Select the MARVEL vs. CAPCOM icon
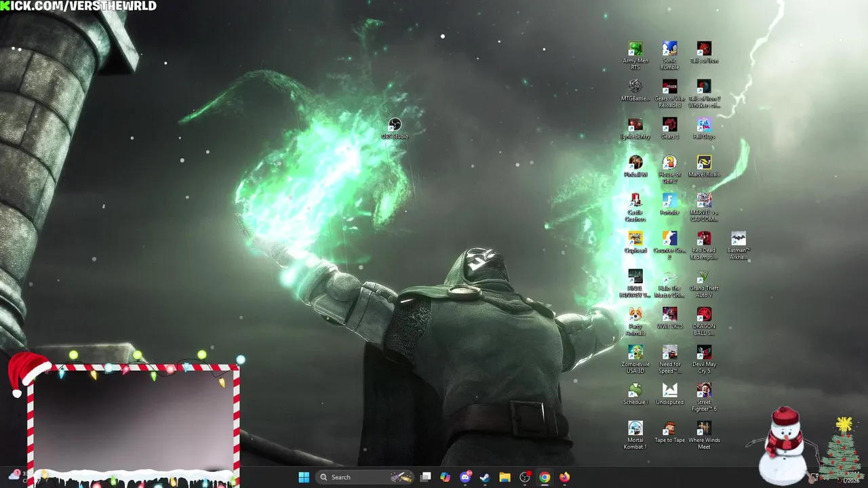 [x=704, y=207]
